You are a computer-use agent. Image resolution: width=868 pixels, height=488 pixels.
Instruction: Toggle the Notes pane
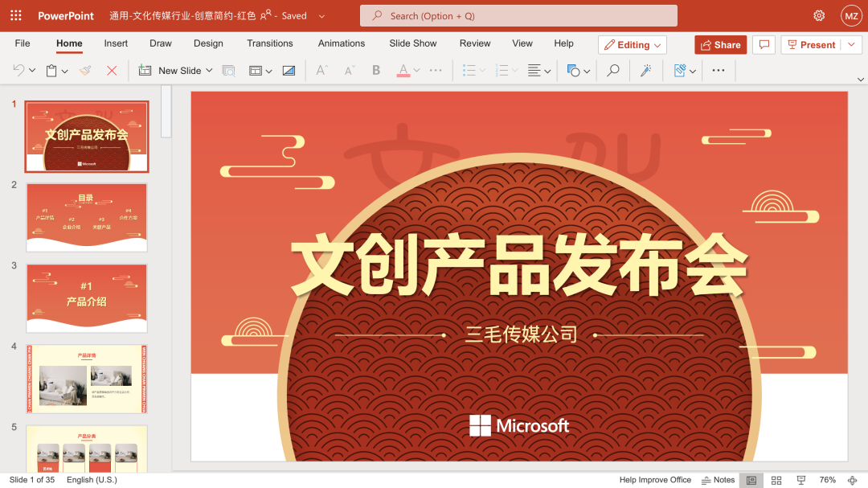pos(718,480)
